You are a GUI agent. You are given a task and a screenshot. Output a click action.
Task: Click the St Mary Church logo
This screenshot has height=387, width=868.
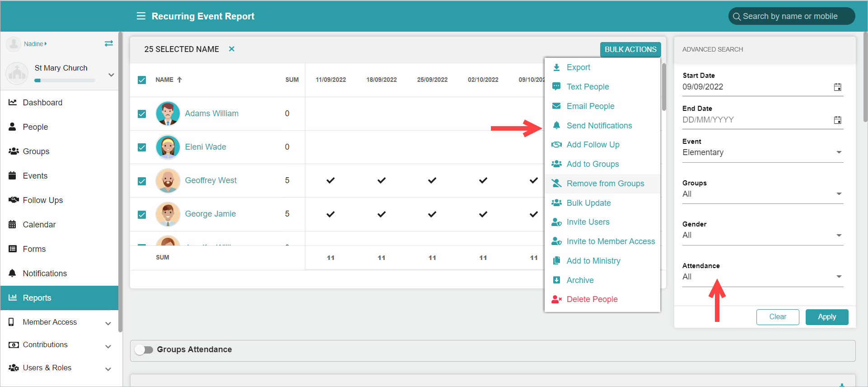click(x=17, y=73)
